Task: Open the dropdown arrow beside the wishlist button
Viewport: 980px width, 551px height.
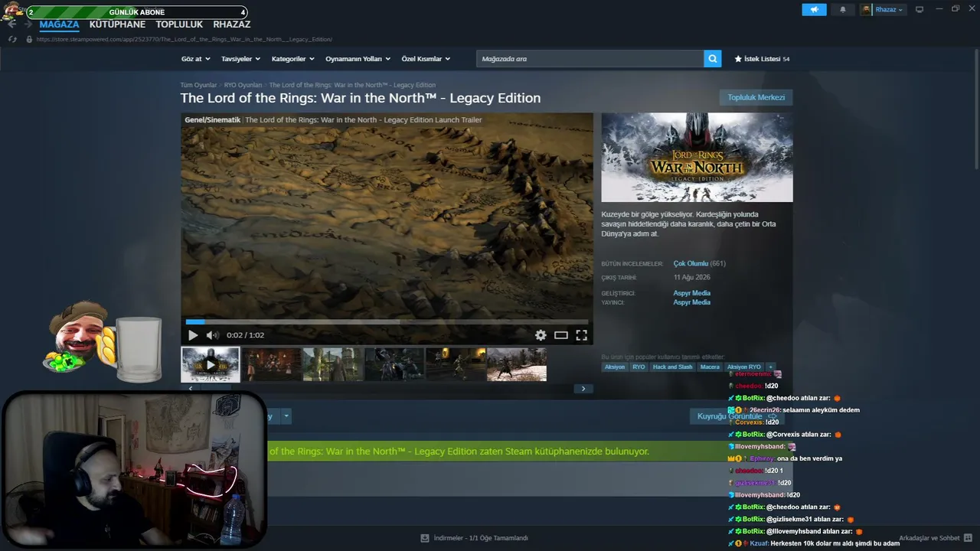Action: (286, 416)
